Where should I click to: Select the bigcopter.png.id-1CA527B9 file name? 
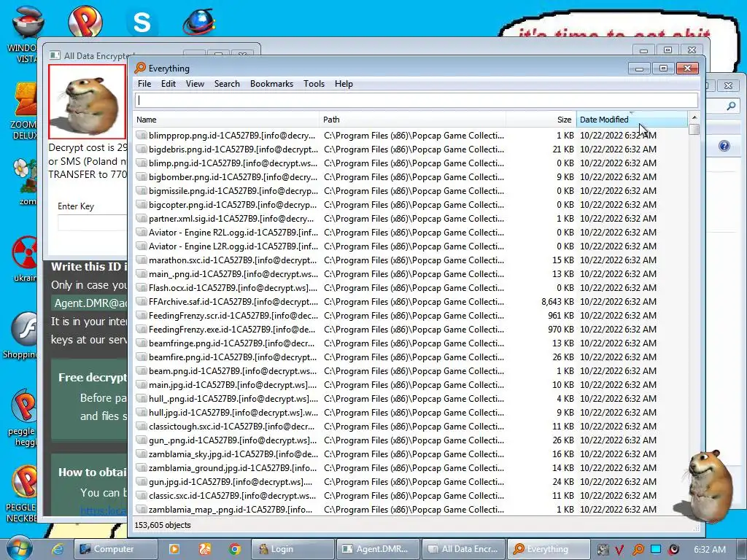[233, 204]
